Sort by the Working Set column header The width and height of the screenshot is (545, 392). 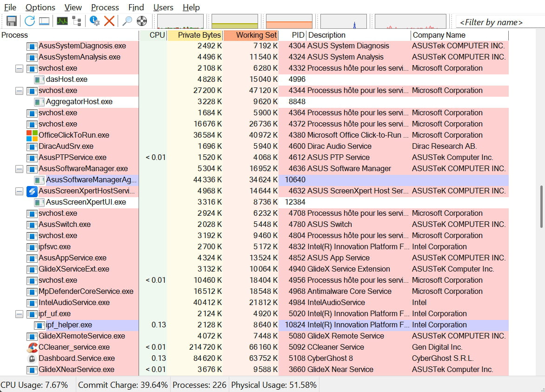251,35
